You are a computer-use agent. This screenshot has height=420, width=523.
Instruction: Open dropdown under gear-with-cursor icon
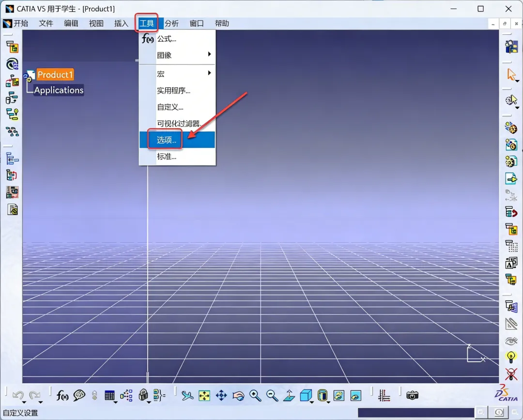(x=517, y=108)
